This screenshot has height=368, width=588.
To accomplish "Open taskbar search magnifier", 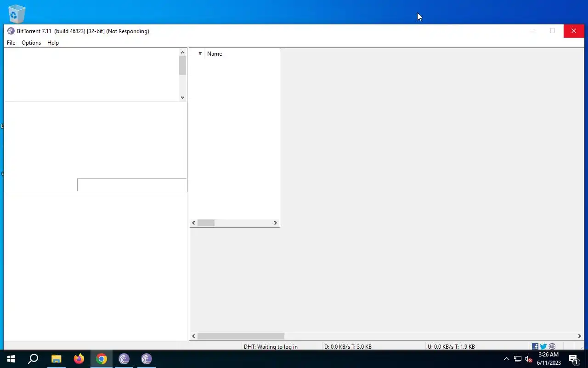I will tap(33, 359).
